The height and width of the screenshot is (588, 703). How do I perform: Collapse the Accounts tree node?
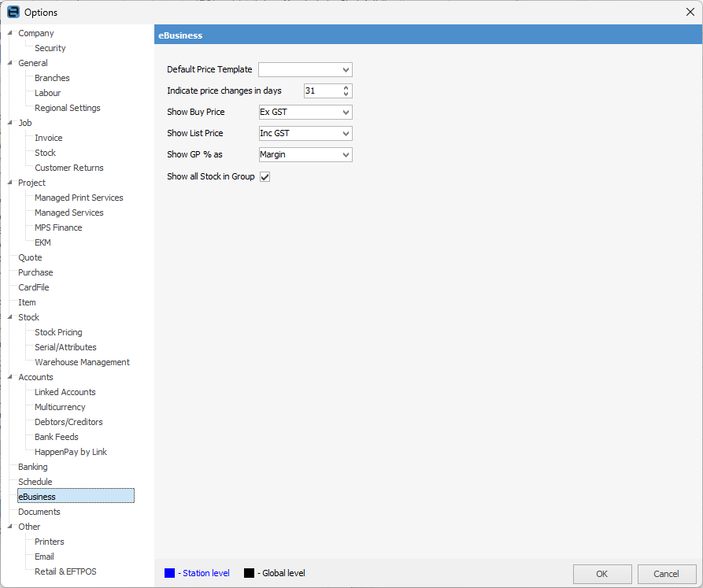[9, 377]
